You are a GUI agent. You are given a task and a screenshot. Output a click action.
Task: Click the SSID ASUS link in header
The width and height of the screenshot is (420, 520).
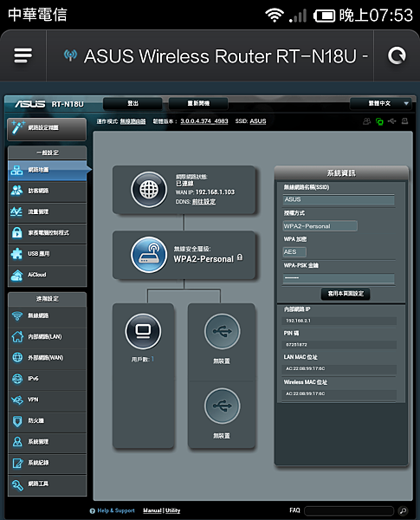(x=258, y=121)
